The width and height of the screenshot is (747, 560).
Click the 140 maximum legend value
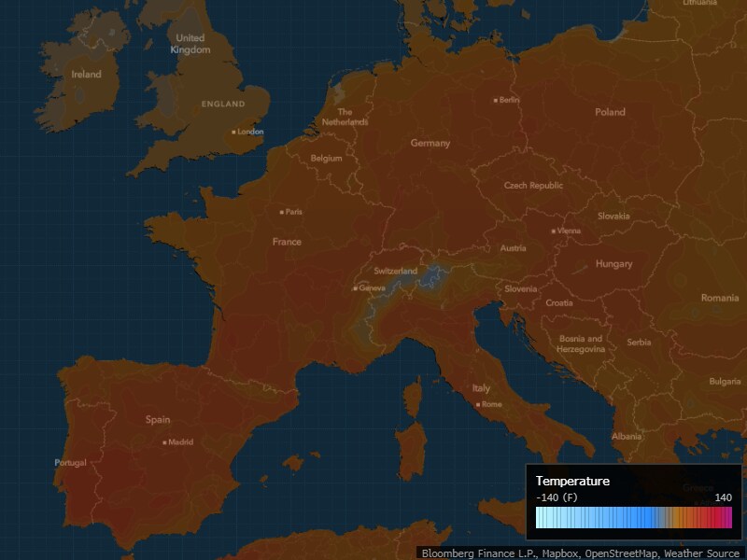(723, 497)
